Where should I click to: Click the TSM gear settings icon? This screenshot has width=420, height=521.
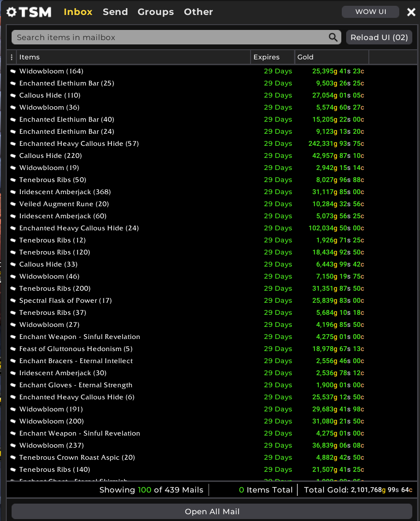[11, 12]
